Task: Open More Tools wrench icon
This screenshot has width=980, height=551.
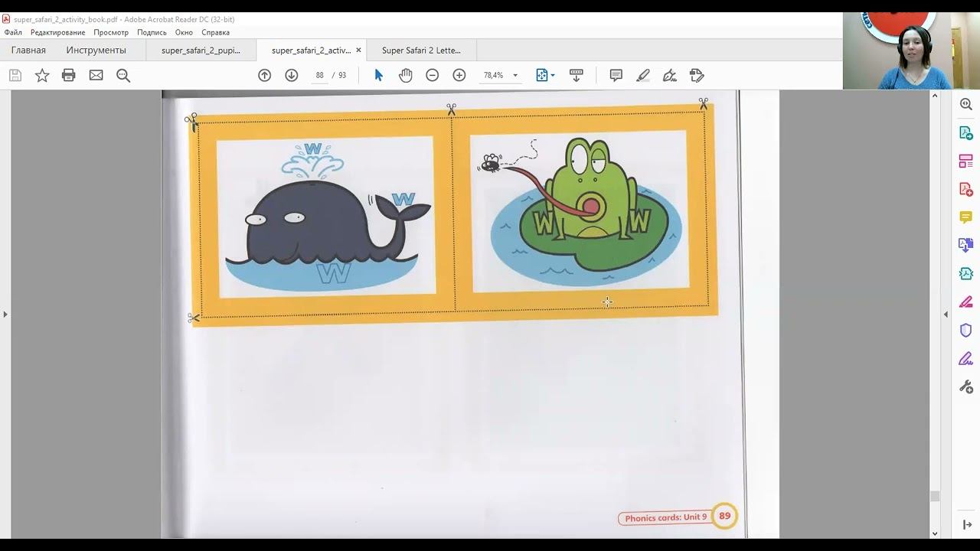Action: [x=966, y=387]
